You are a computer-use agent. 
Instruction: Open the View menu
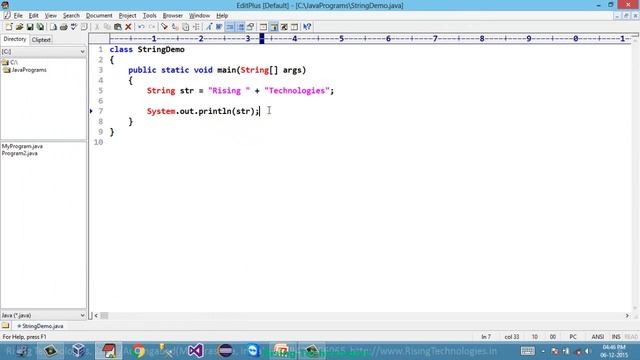(x=51, y=16)
